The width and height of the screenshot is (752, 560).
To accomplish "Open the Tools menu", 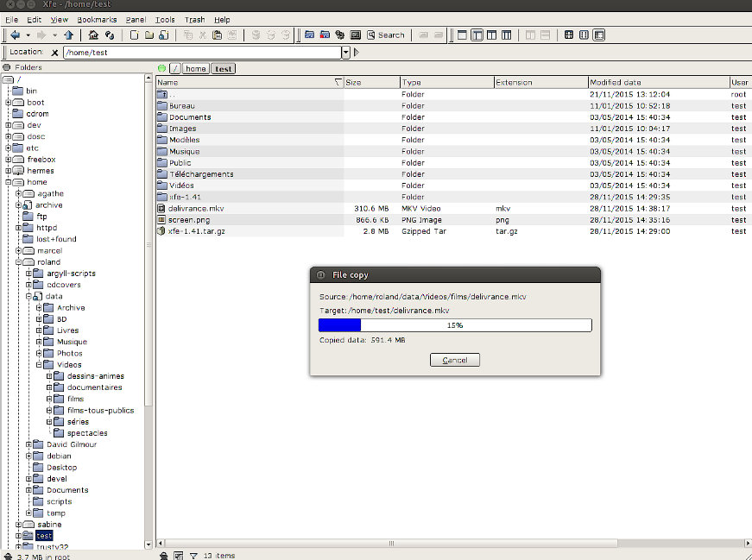I will 165,20.
